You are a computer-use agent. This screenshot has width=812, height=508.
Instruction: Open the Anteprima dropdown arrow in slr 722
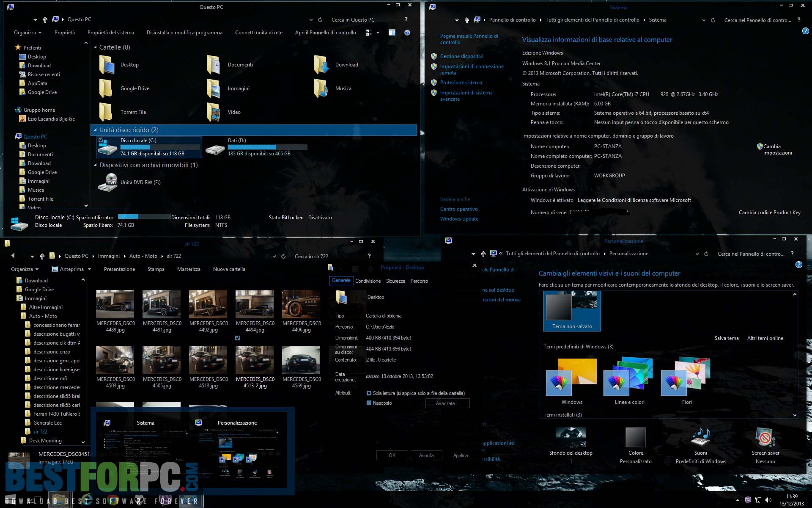(89, 269)
